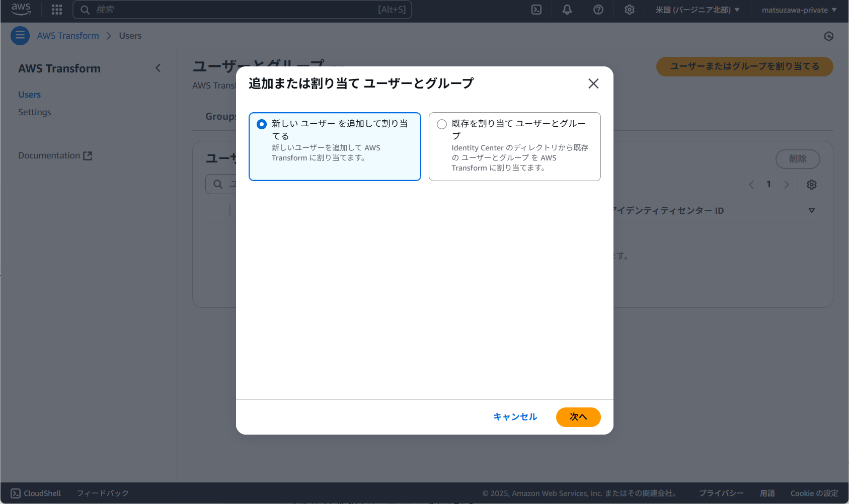Click the search field in the top bar

coord(243,9)
